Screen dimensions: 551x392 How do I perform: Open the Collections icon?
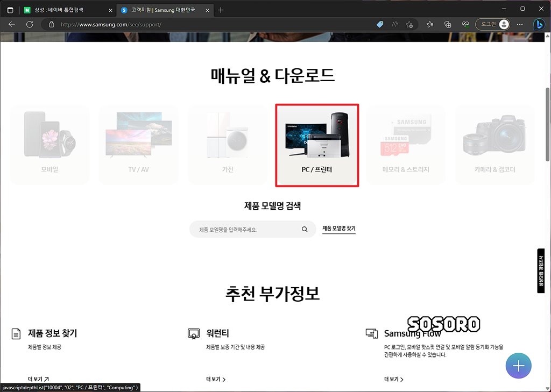[448, 24]
